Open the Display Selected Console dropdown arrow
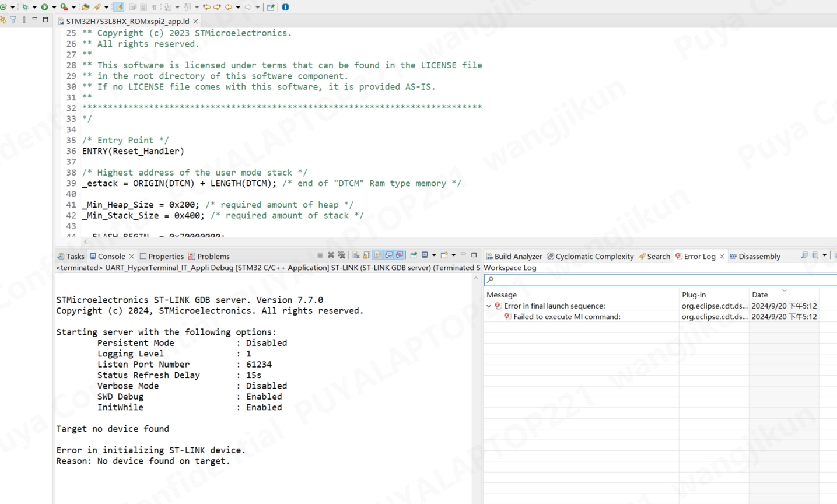Image resolution: width=837 pixels, height=504 pixels. click(434, 255)
